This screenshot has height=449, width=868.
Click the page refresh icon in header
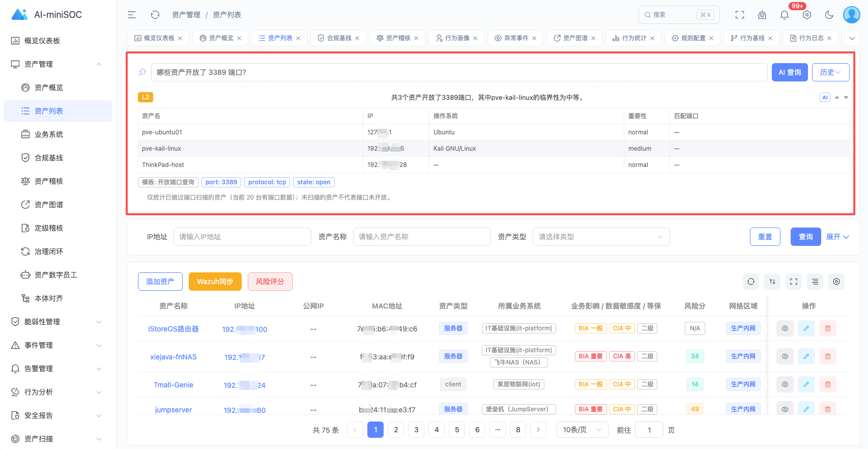[155, 15]
